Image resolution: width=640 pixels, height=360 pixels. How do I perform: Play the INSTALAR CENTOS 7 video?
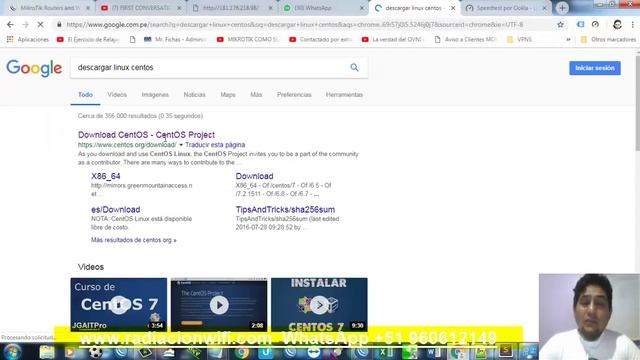click(x=319, y=304)
